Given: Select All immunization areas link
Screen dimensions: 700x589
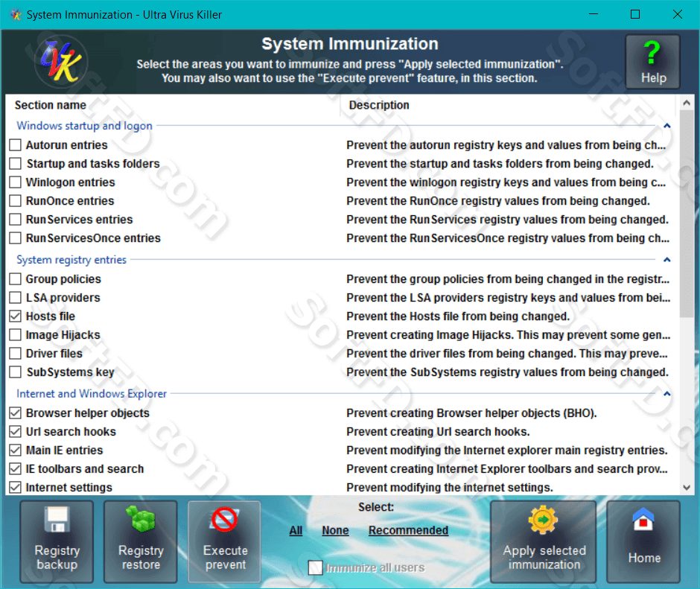Looking at the screenshot, I should tap(296, 530).
